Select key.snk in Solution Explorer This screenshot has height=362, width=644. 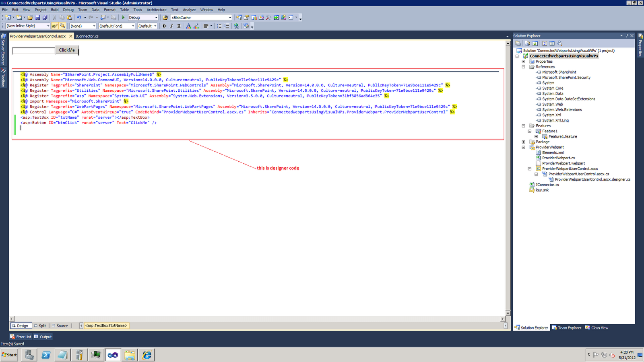click(542, 190)
